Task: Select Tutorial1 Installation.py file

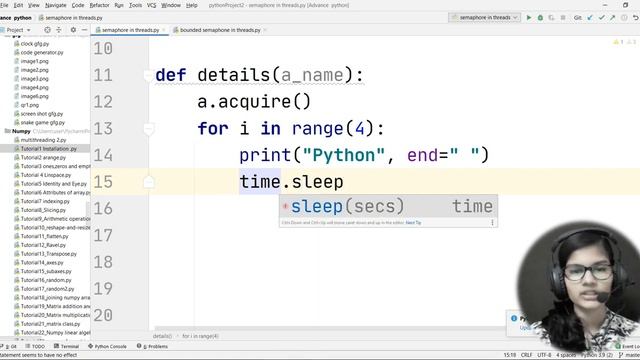Action: point(45,149)
